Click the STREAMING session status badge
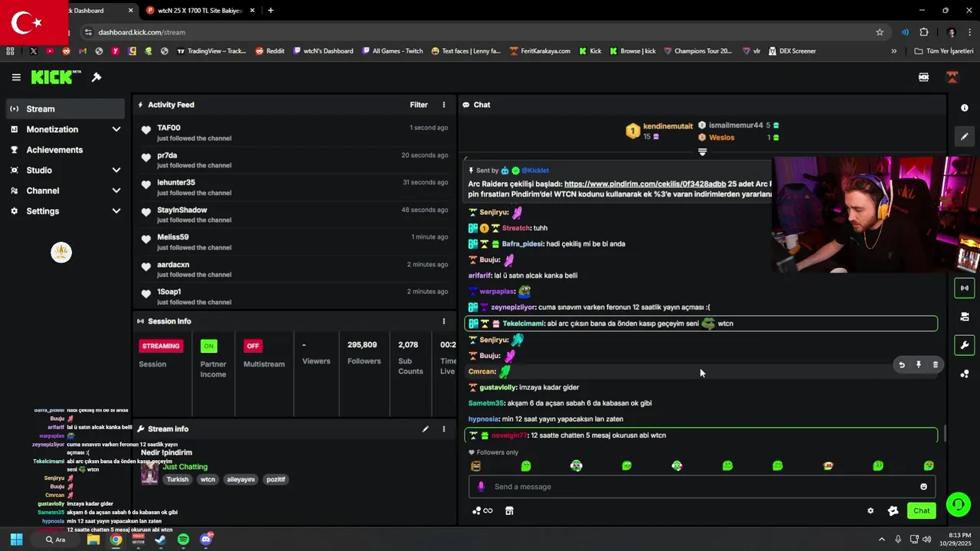Viewport: 980px width, 551px height. coord(161,346)
